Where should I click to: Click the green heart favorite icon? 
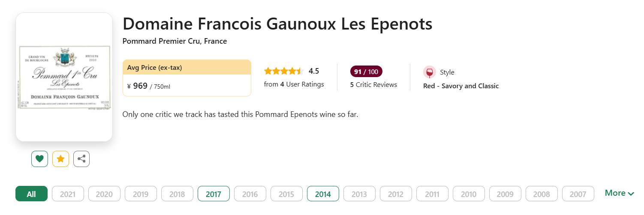[x=39, y=159]
